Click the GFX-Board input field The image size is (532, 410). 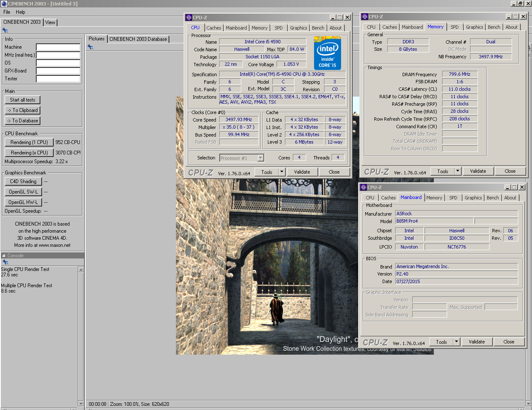58,71
